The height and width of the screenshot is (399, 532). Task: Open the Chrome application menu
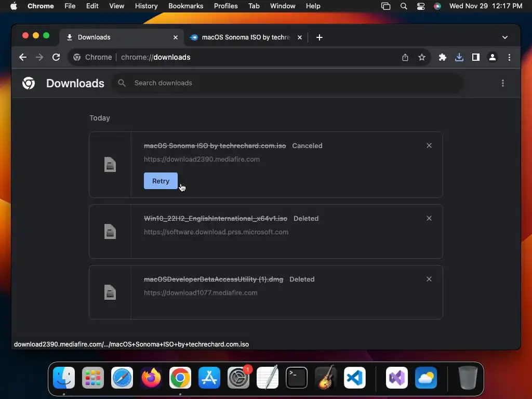click(x=41, y=6)
